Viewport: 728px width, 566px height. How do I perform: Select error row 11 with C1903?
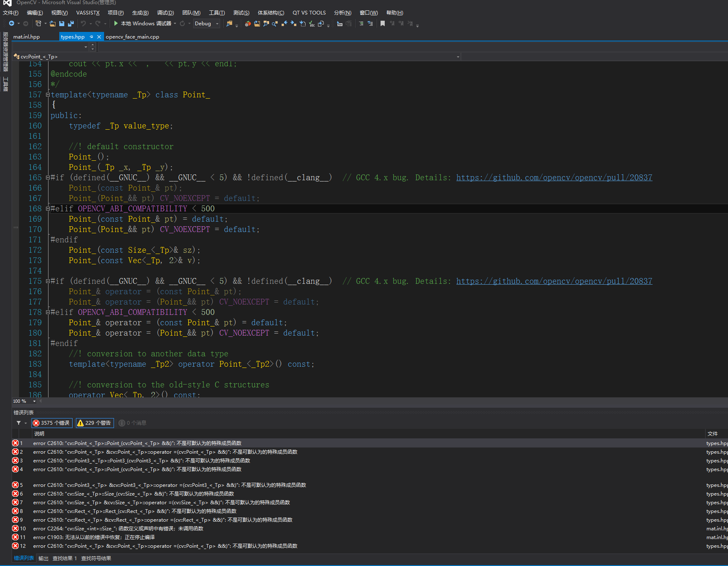point(370,537)
